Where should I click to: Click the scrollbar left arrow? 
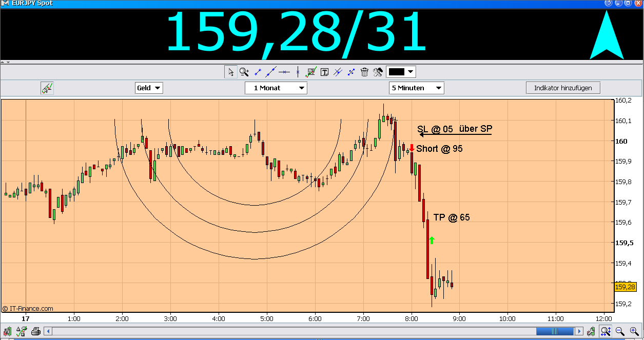tap(48, 331)
